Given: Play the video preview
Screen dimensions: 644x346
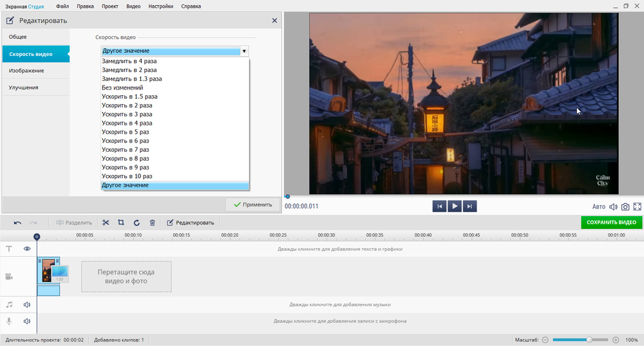Looking at the screenshot, I should (454, 206).
